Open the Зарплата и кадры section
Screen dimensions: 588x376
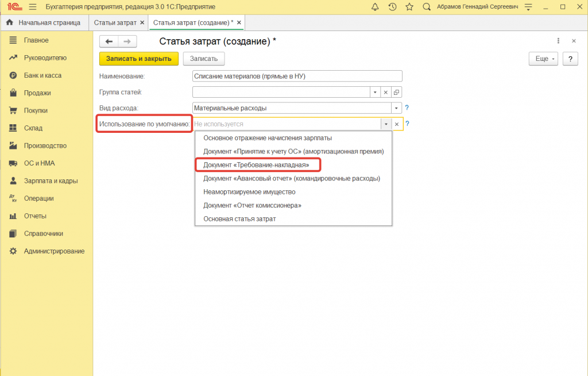click(x=51, y=181)
